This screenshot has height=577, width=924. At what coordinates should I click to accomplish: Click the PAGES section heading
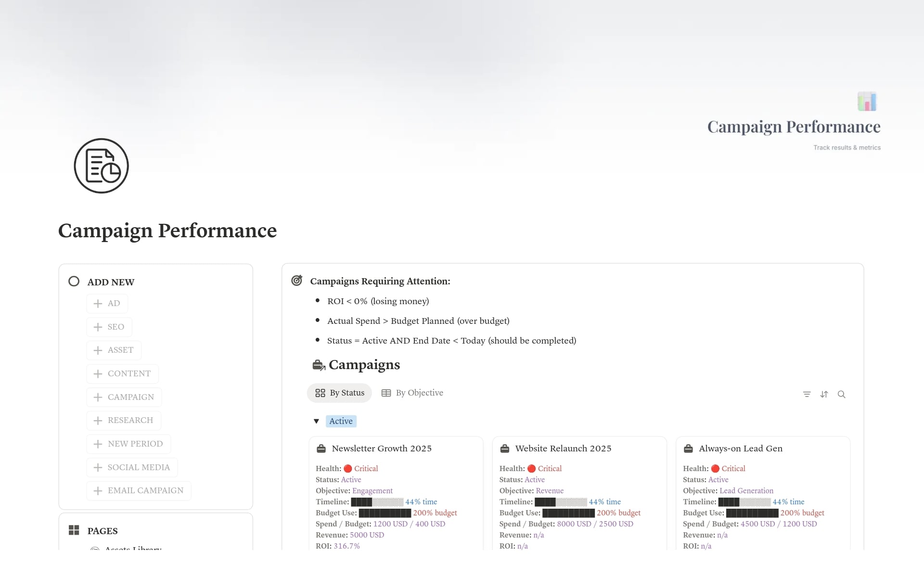(x=103, y=531)
